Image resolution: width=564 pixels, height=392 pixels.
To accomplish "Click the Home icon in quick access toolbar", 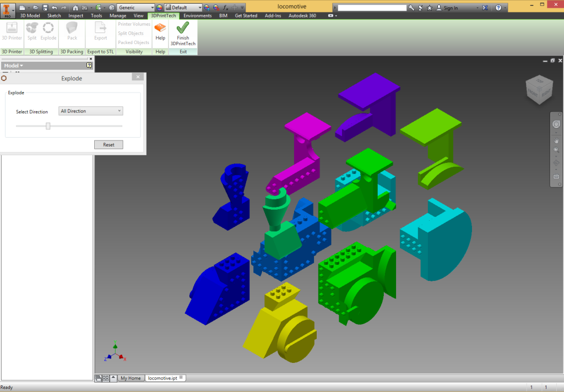I will [x=76, y=8].
